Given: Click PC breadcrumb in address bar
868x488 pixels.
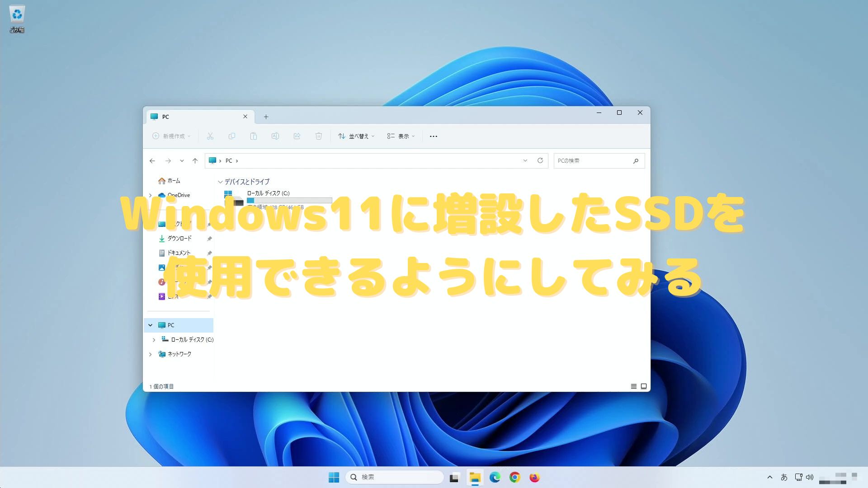Looking at the screenshot, I should pyautogui.click(x=229, y=161).
